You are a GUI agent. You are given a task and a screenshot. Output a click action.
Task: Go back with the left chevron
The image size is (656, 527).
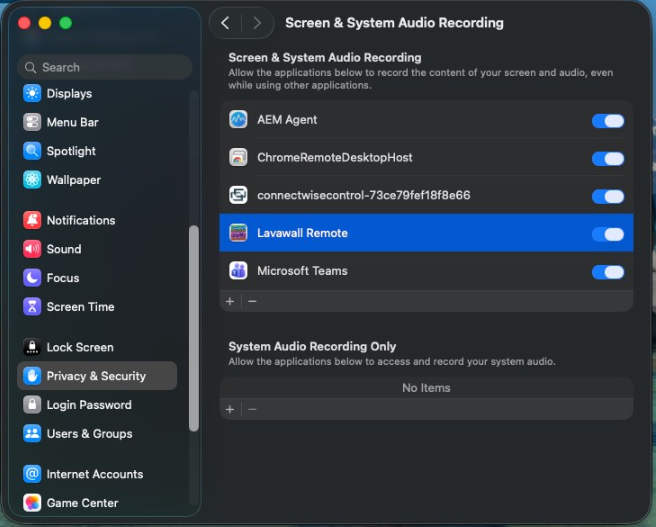tap(226, 23)
